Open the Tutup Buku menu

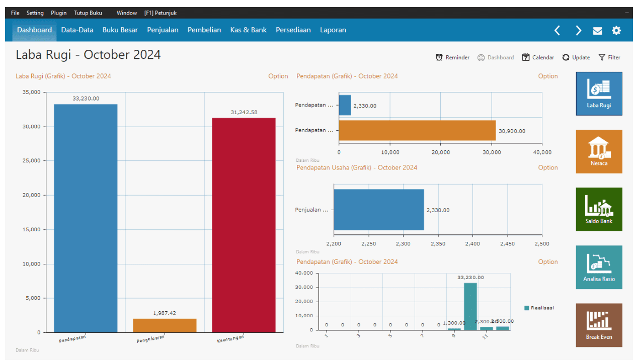click(x=88, y=13)
